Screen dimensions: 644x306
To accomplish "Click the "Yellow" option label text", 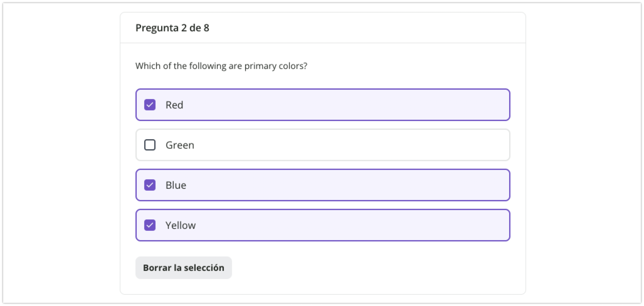I will 181,225.
